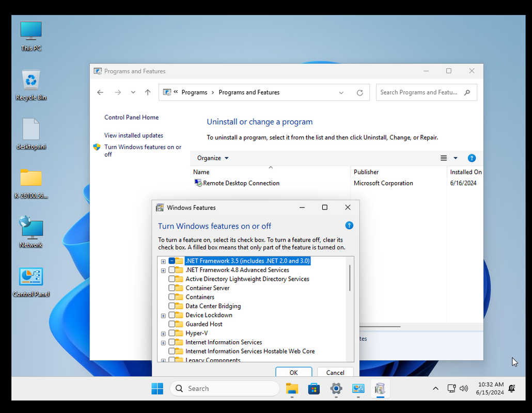532x413 pixels.
Task: Click Turn Windows features on or off
Action: click(143, 151)
